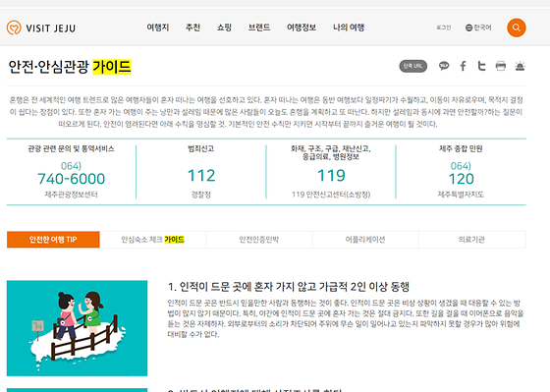The image size is (550, 392).
Task: Click the 119 emergency number
Action: click(331, 176)
